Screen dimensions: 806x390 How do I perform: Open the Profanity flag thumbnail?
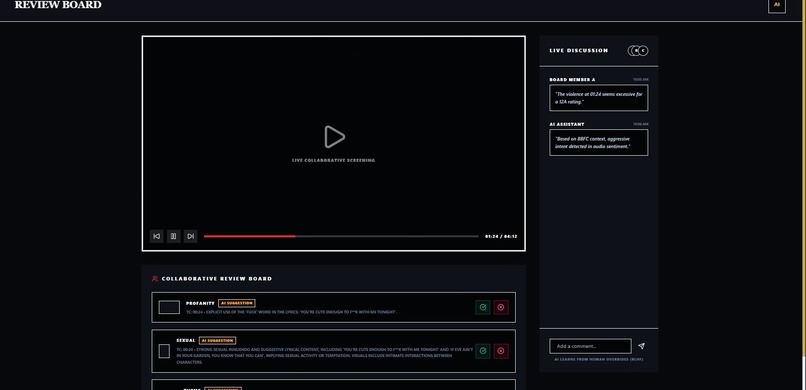169,307
